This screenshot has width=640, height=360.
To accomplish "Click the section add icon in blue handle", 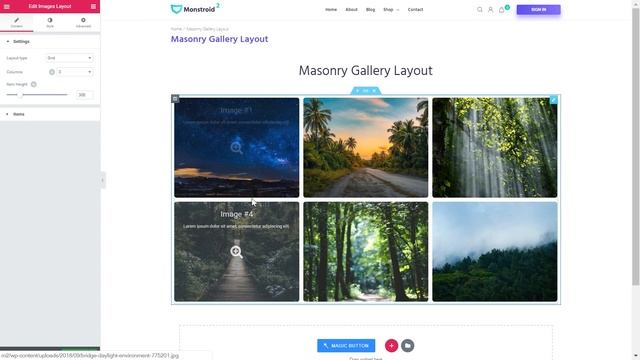I will tap(358, 91).
